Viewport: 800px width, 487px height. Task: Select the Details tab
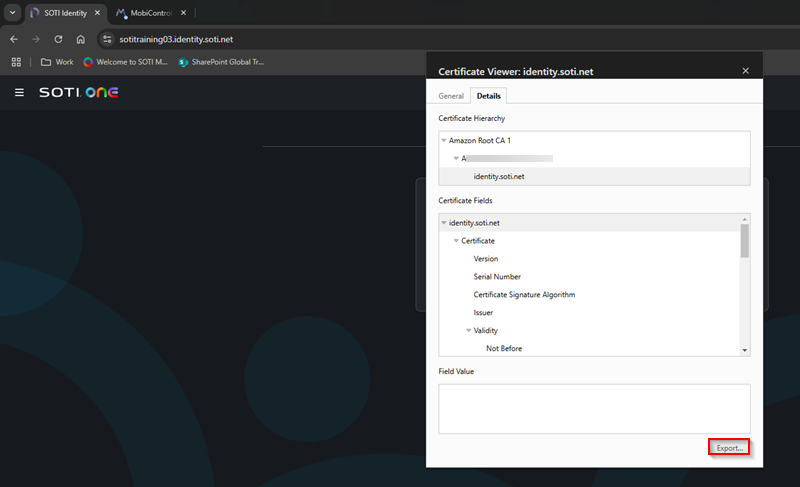click(x=488, y=96)
